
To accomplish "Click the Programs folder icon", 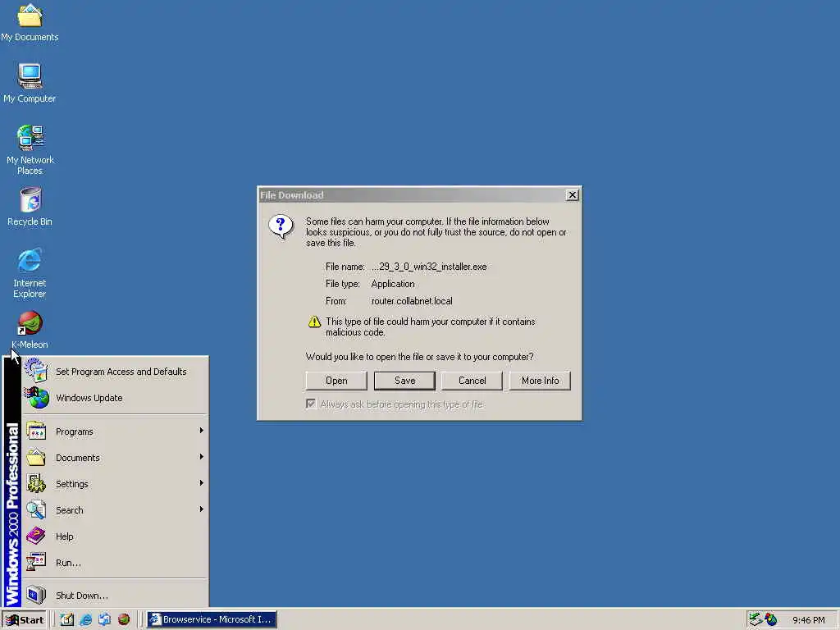I will point(36,431).
